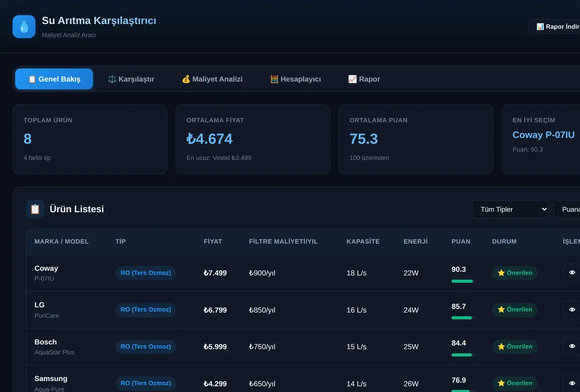Click the score bar under 90.3

(463, 281)
